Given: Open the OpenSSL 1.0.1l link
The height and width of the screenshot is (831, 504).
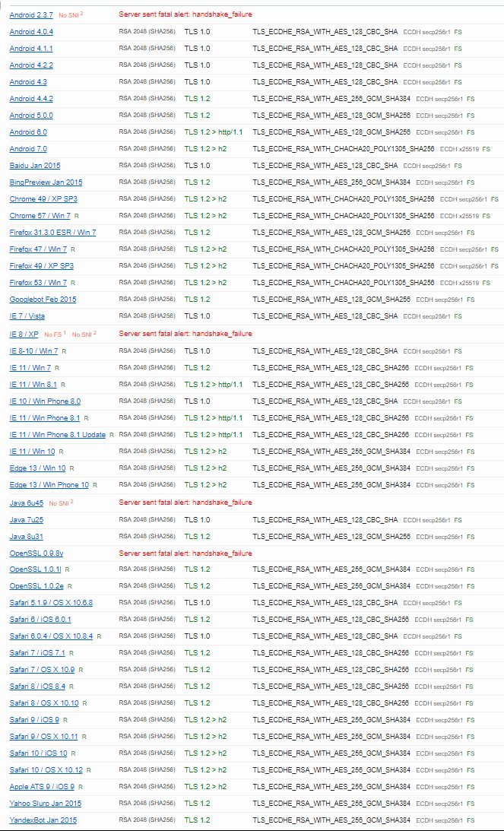Looking at the screenshot, I should (36, 569).
